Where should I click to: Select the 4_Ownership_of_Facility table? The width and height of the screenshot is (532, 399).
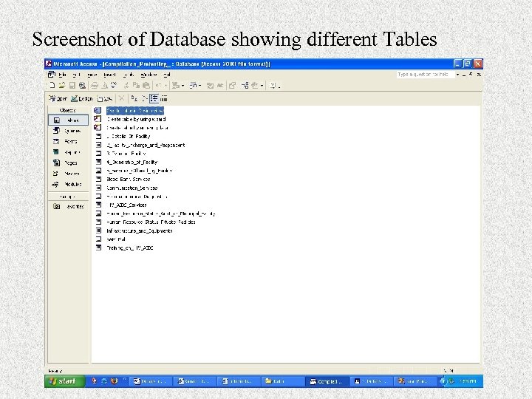pos(132,162)
